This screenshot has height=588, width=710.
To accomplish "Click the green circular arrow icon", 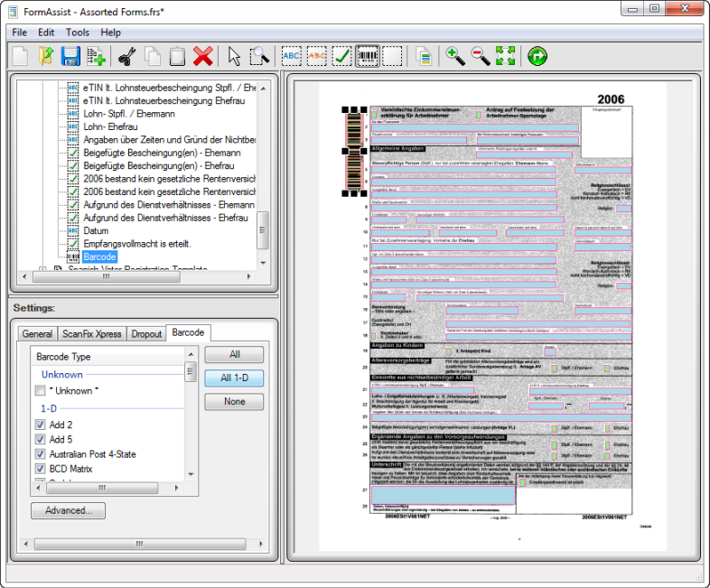I will click(537, 56).
